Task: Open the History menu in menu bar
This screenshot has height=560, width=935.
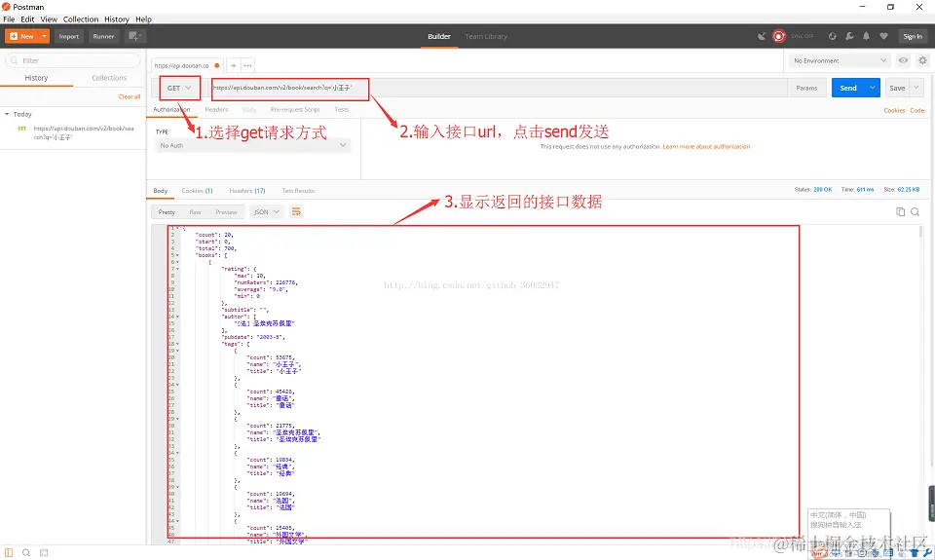Action: (116, 19)
